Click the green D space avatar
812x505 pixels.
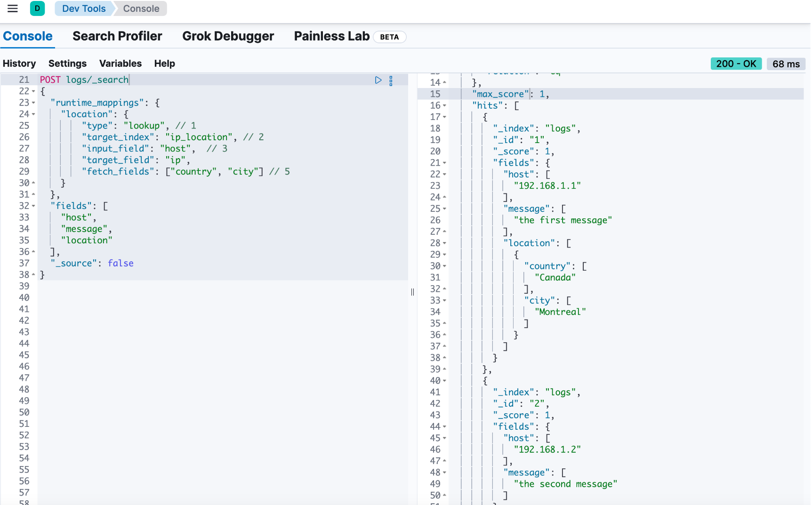click(37, 8)
